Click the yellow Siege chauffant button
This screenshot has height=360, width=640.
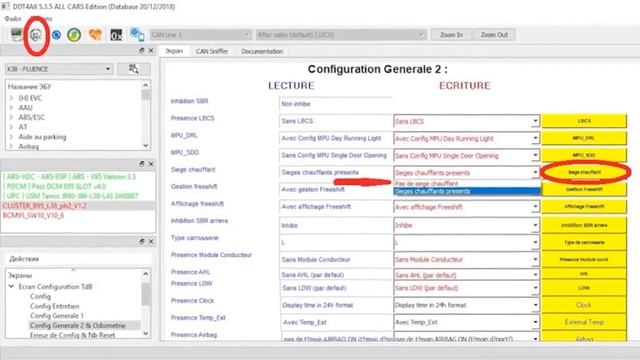(584, 172)
